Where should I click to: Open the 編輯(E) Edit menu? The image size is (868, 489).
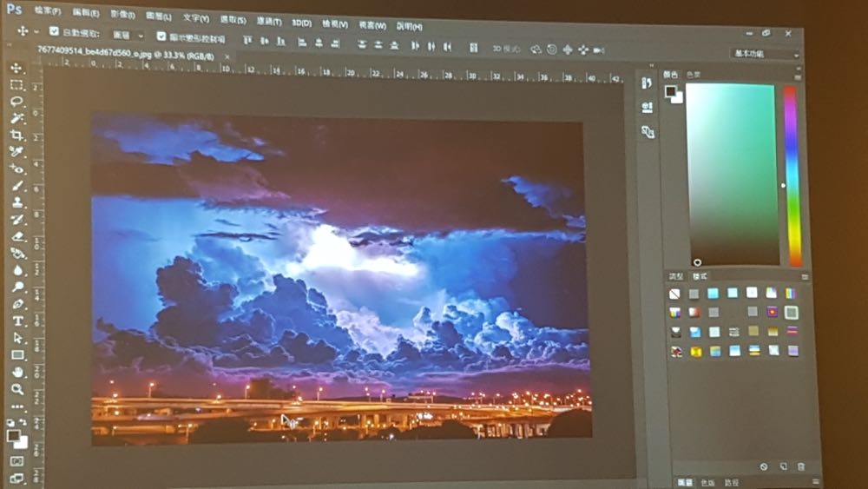[x=86, y=12]
